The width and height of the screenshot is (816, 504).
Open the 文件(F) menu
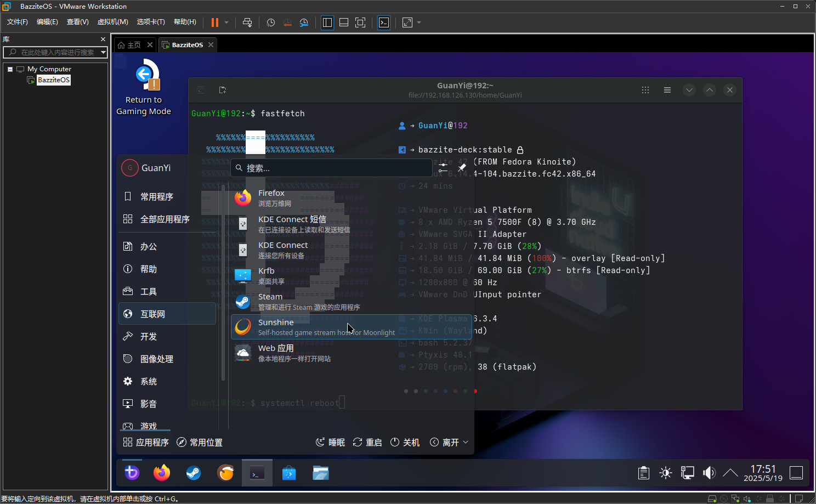pyautogui.click(x=18, y=22)
